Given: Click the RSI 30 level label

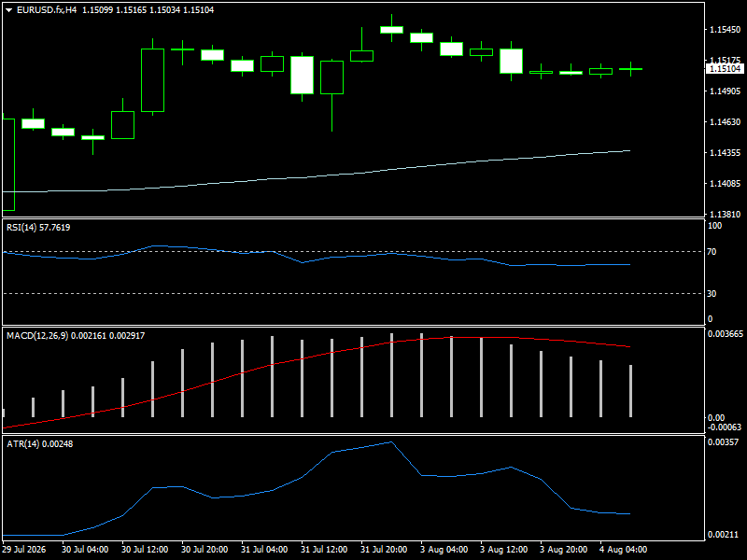Looking at the screenshot, I should coord(712,294).
